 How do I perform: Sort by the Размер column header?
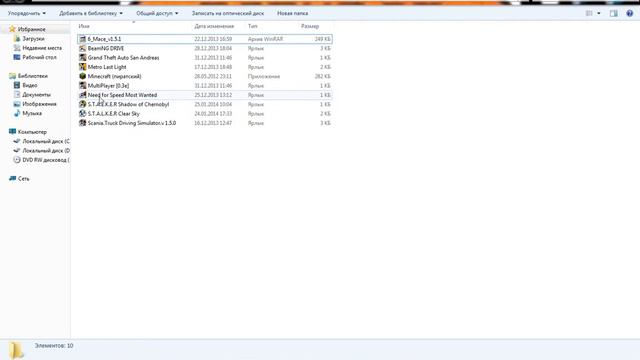click(310, 26)
